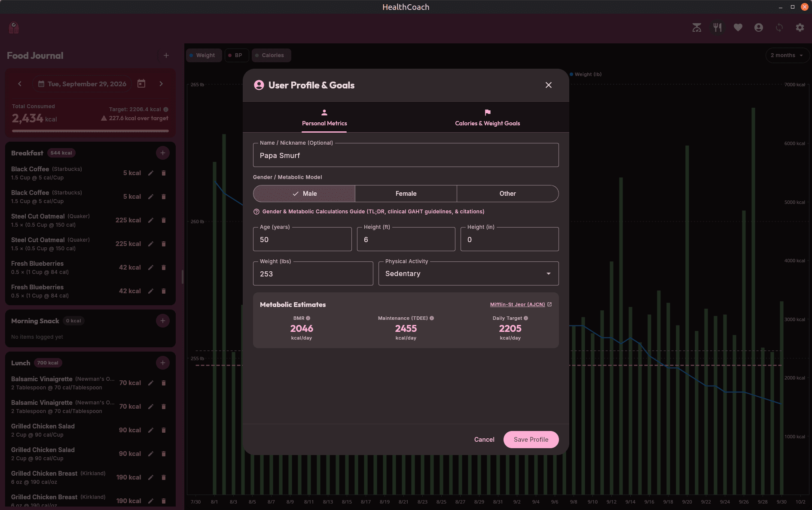Select Female metabolic model
This screenshot has height=510, width=812.
tap(406, 194)
